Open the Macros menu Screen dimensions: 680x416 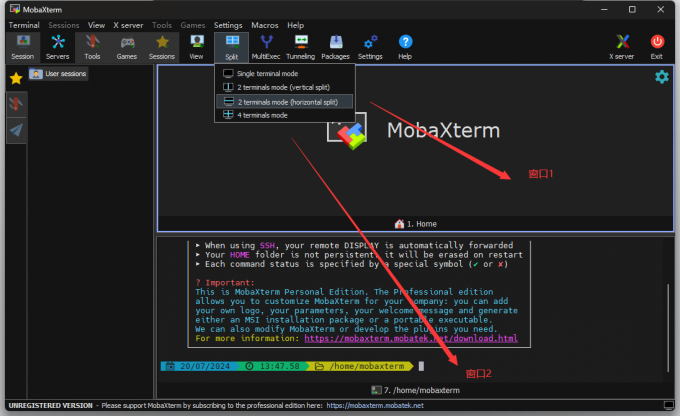(265, 25)
